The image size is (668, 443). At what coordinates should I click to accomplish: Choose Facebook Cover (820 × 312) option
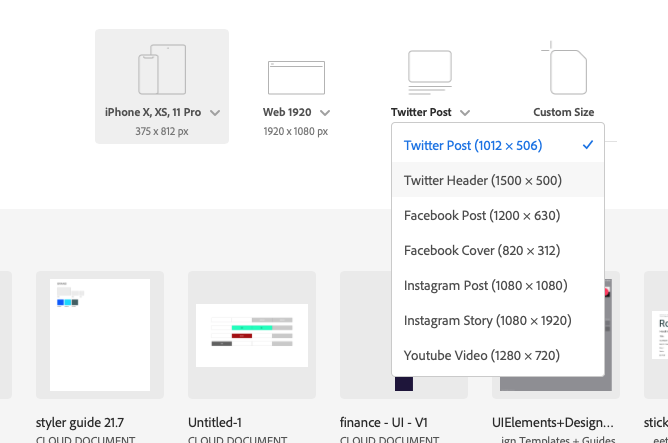click(x=498, y=250)
